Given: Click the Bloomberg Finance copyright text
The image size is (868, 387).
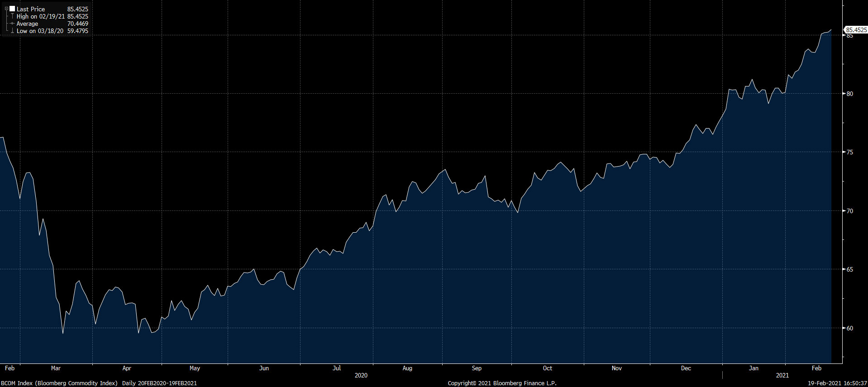Looking at the screenshot, I should 502,383.
